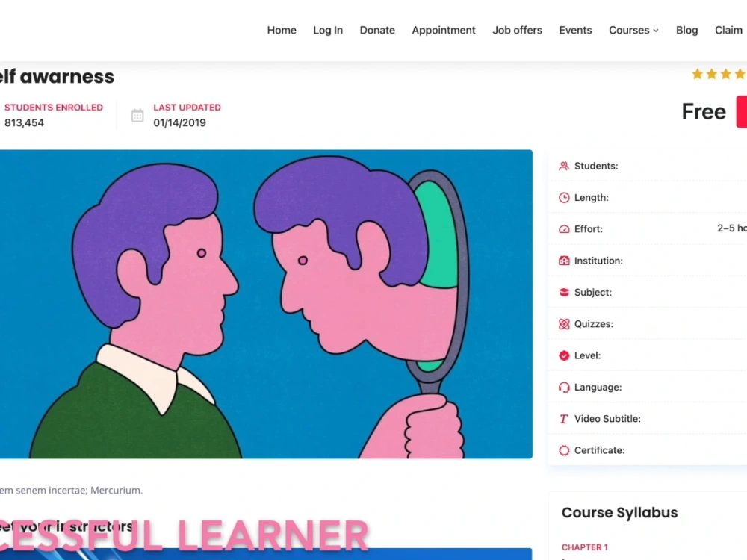Click the T icon next to Video Subtitle
Screen dimensions: 747x560
[564, 419]
